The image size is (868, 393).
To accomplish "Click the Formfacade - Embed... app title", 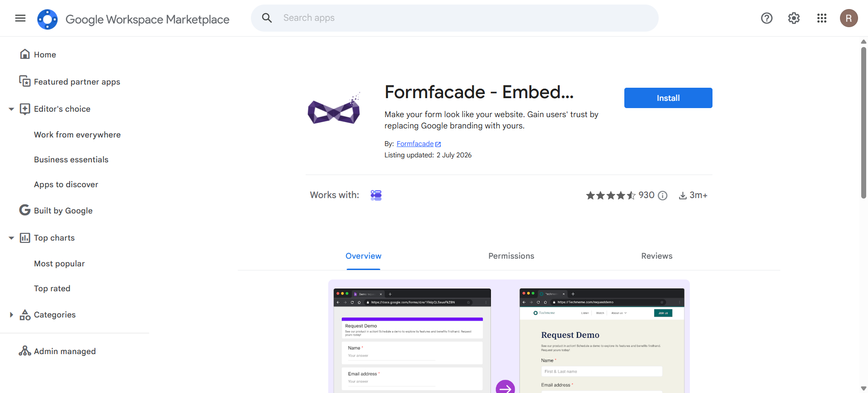I will tap(479, 92).
